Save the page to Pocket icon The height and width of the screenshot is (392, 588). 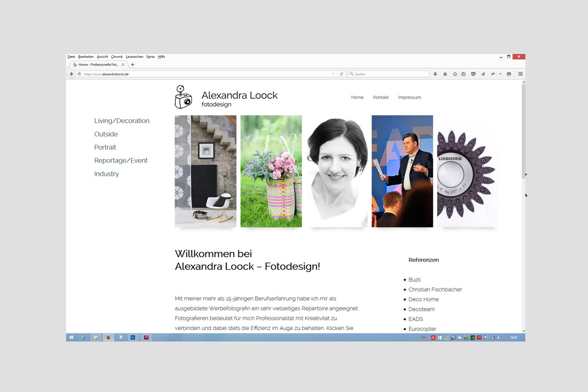coord(473,74)
